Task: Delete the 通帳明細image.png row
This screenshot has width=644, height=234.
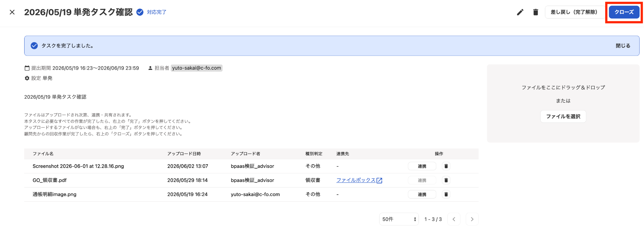Action: tap(446, 194)
